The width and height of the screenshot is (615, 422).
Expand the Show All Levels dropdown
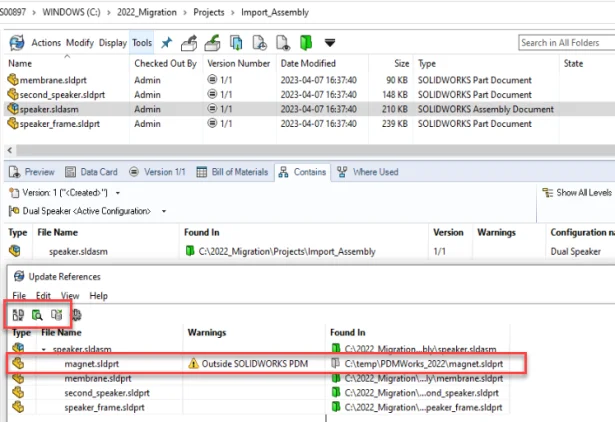(609, 192)
